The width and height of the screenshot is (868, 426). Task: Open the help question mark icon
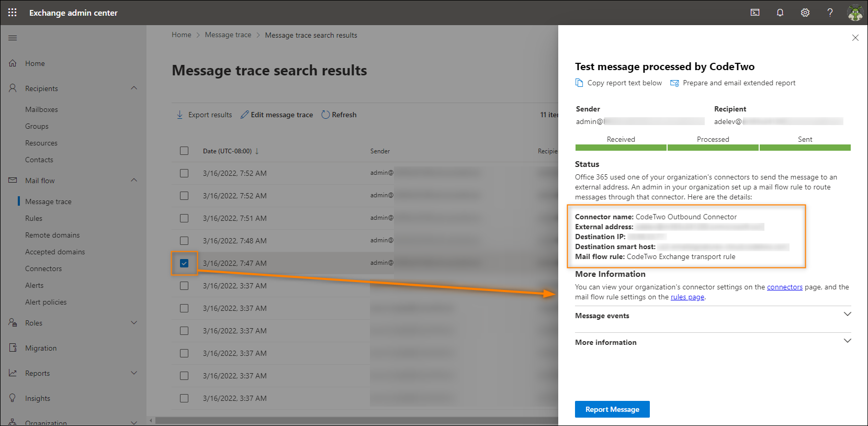(x=830, y=13)
